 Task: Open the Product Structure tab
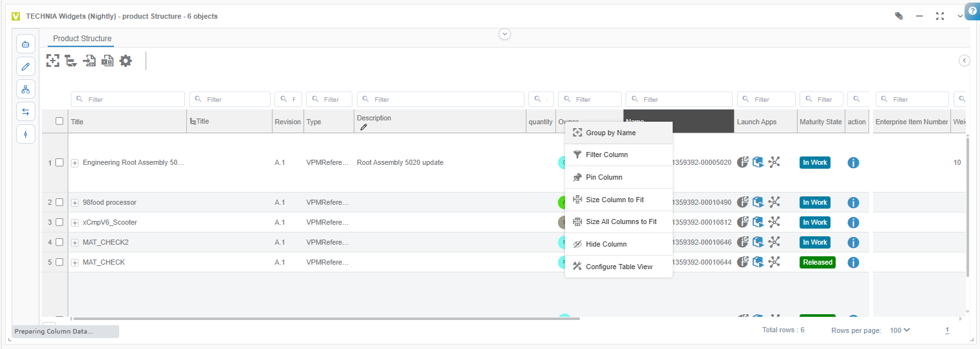pyautogui.click(x=82, y=39)
